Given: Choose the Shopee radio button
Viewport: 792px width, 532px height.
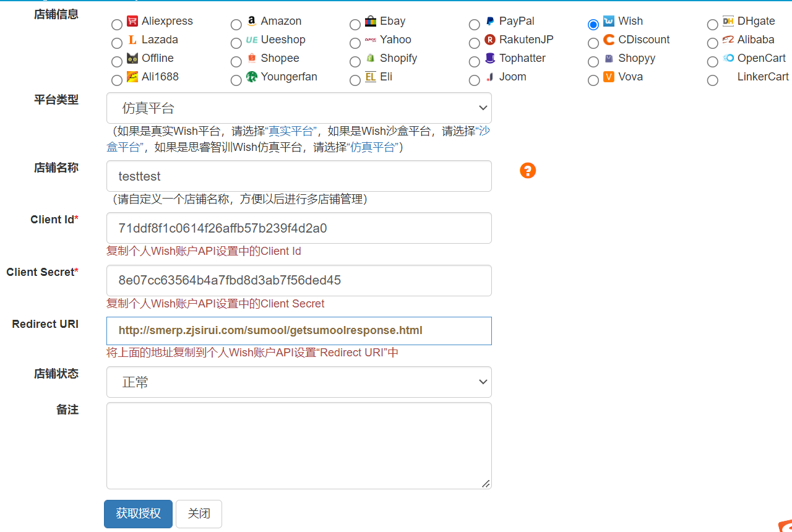Looking at the screenshot, I should pos(236,62).
